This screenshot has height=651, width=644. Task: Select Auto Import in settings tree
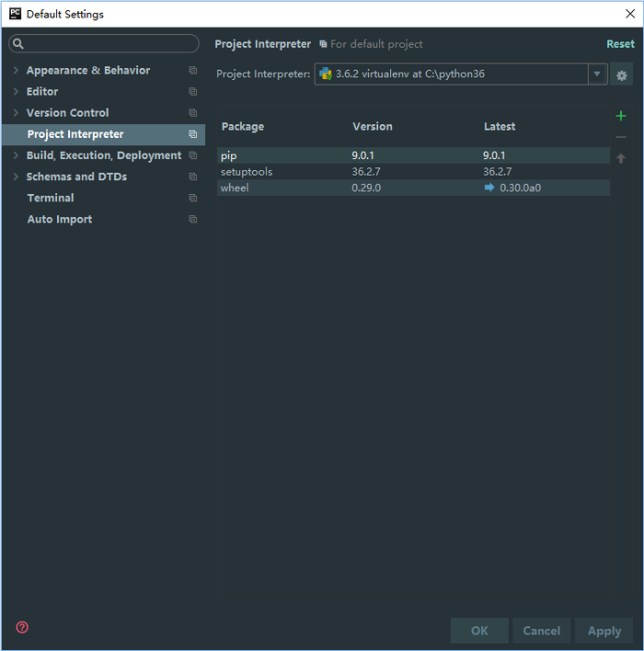point(60,220)
